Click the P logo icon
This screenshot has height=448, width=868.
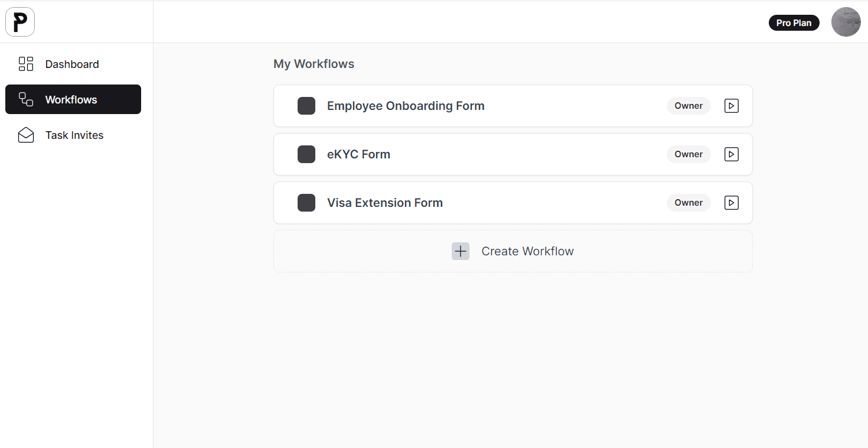(x=20, y=22)
